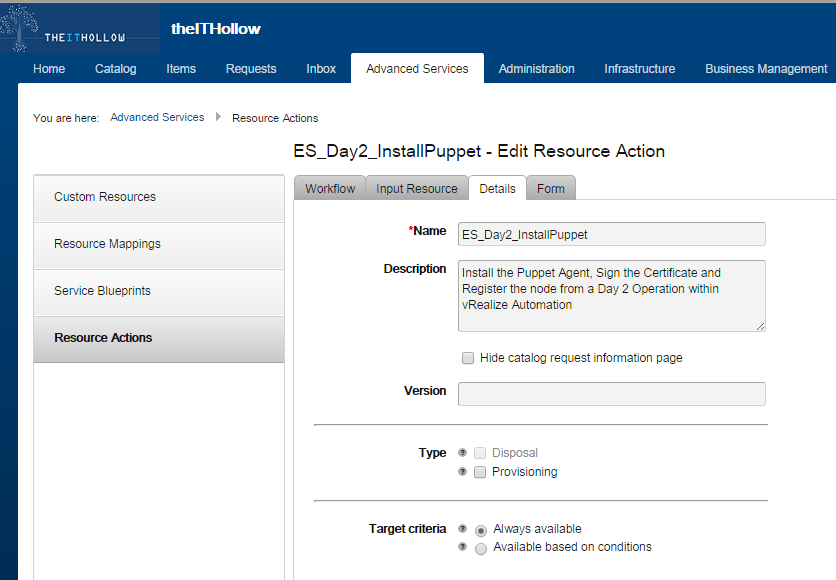
Task: Click Advanced Services breadcrumb link
Action: pos(157,118)
